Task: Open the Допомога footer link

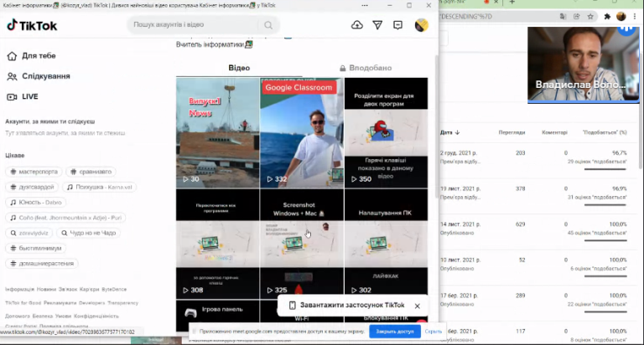Action: pos(18,317)
